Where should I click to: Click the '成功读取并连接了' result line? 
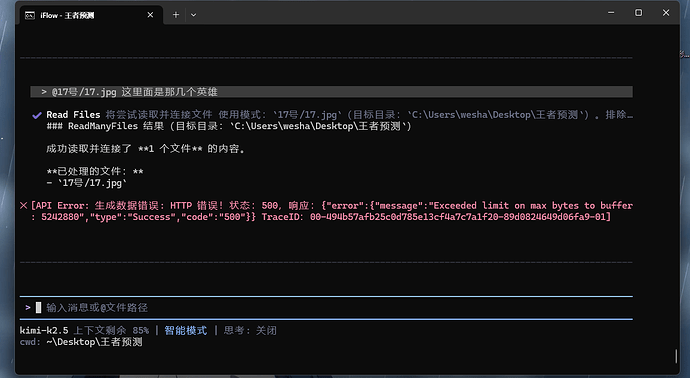(146, 149)
